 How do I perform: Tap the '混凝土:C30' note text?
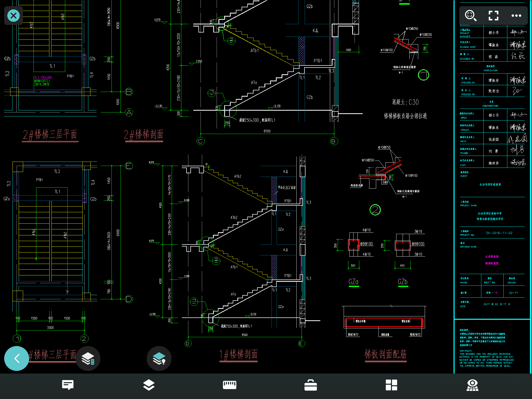tap(405, 102)
